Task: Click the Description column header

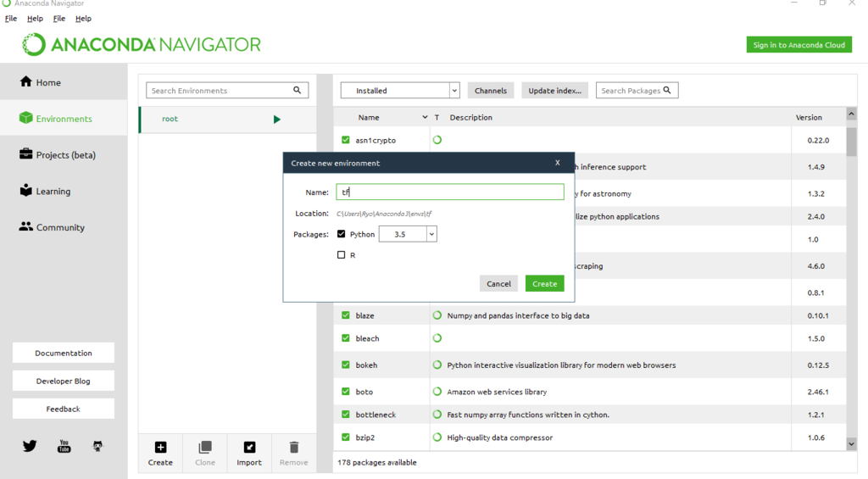Action: [x=471, y=117]
